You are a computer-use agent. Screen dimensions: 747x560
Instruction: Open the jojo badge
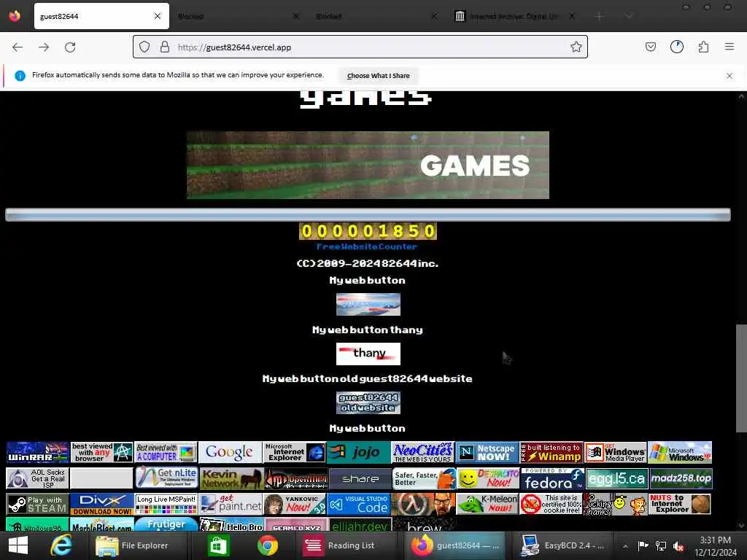click(359, 452)
